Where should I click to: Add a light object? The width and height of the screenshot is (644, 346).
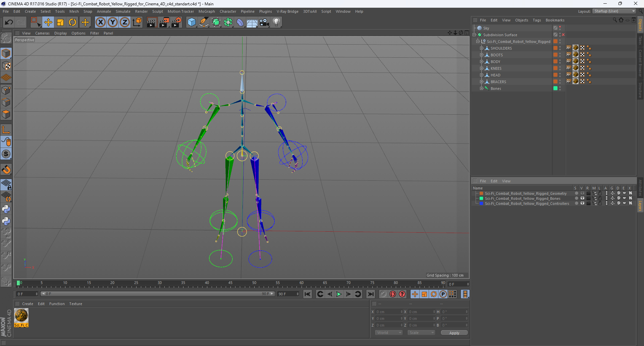(x=276, y=22)
